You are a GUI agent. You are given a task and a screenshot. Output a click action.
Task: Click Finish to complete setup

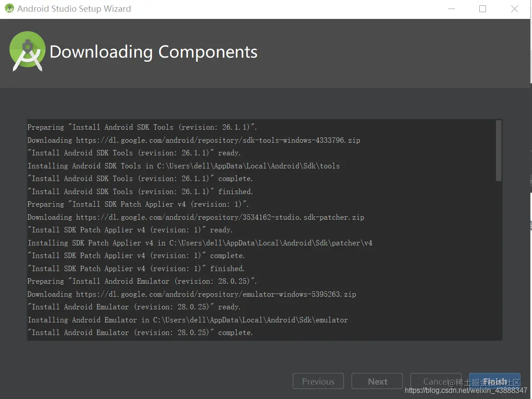pyautogui.click(x=495, y=381)
